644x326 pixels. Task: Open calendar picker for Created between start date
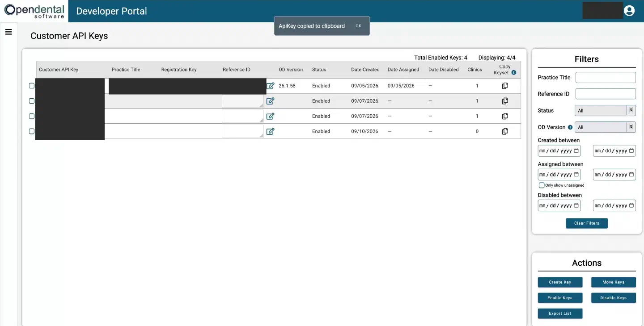[576, 151]
